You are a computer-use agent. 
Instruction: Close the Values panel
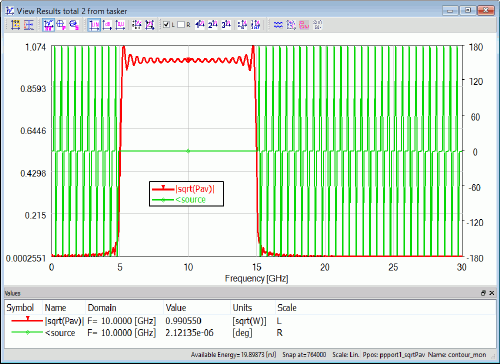pos(492,293)
